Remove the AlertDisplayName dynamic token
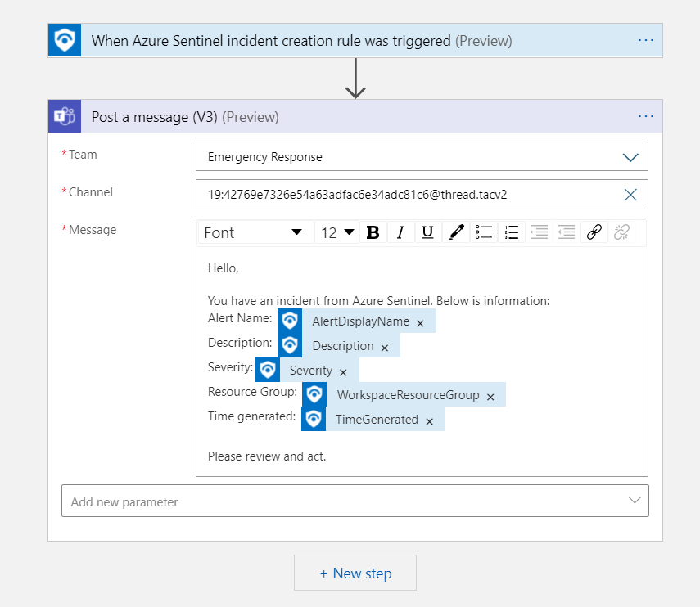Viewport: 700px width, 607px height. 420,323
